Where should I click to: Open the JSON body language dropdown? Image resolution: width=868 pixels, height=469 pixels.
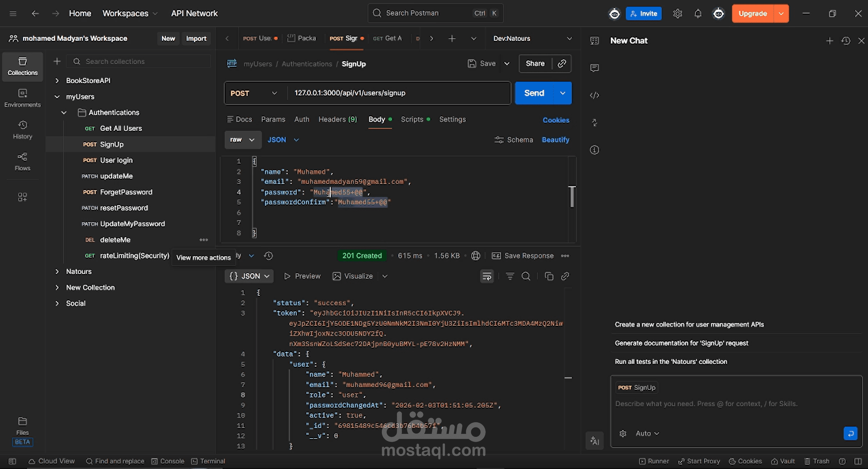pos(283,140)
